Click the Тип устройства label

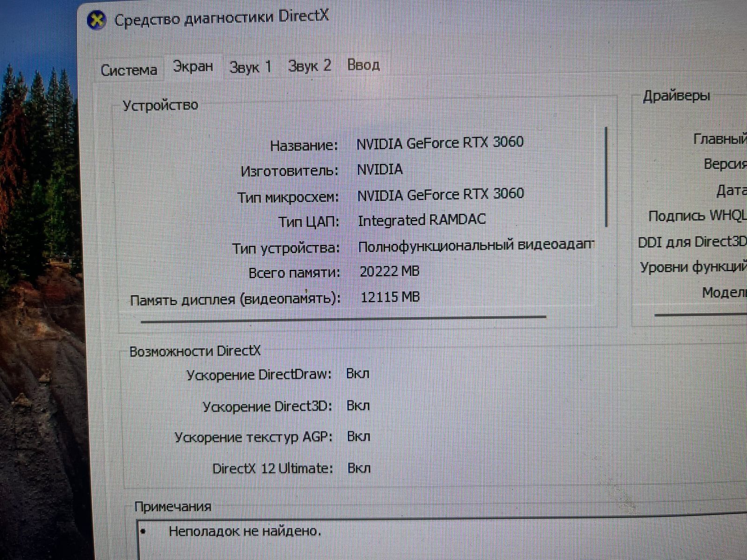[x=287, y=248]
